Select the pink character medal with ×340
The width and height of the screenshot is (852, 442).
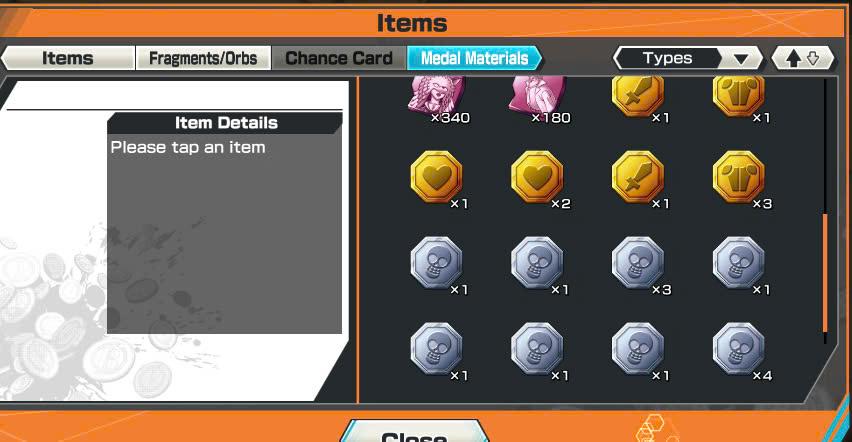pos(437,96)
